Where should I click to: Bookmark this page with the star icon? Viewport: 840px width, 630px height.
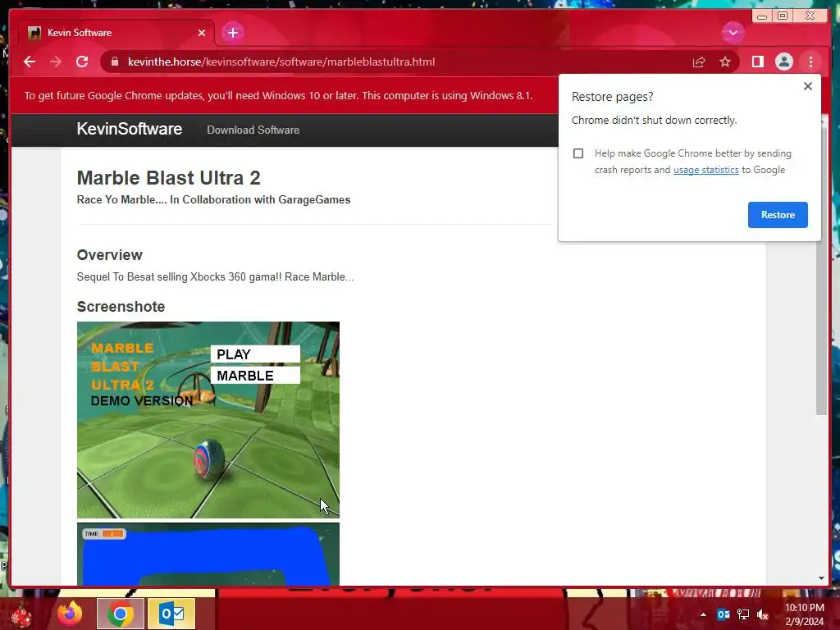click(x=725, y=62)
